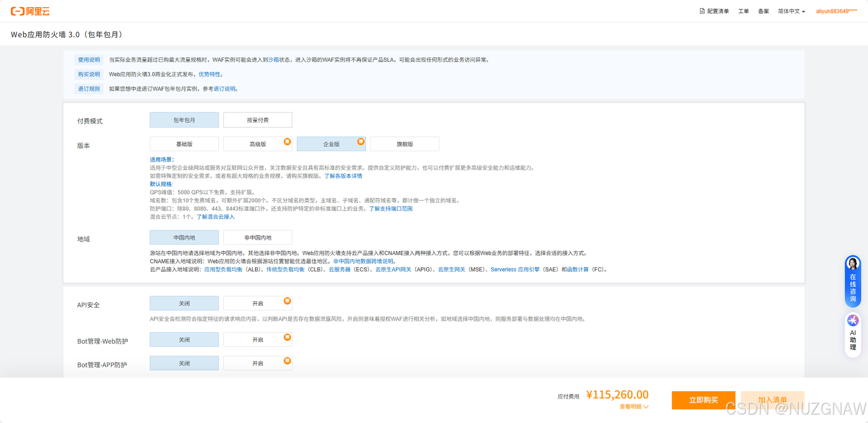Select 中国内地 region

[184, 237]
